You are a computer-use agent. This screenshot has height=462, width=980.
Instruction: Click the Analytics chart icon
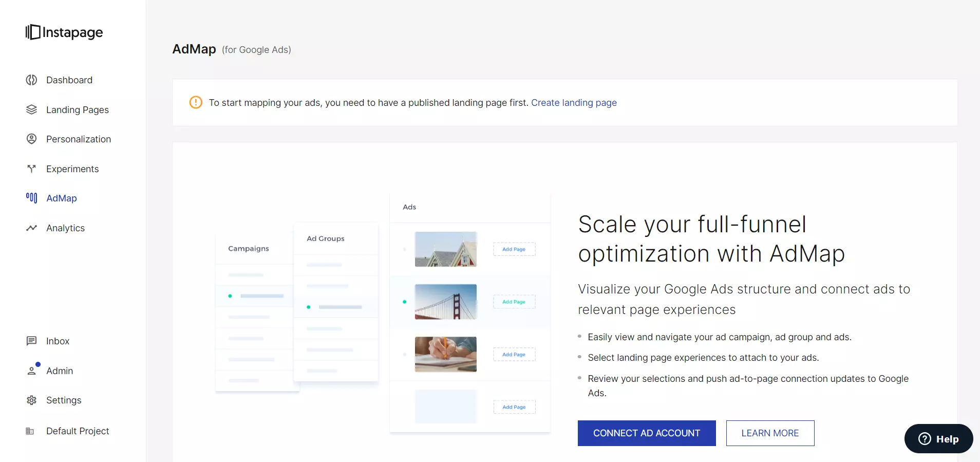pos(31,228)
